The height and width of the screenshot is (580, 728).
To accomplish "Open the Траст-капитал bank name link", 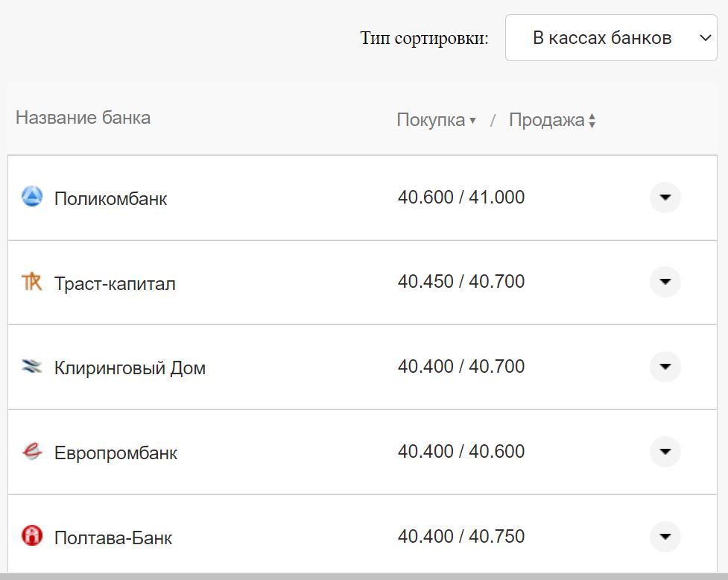I will pyautogui.click(x=115, y=283).
